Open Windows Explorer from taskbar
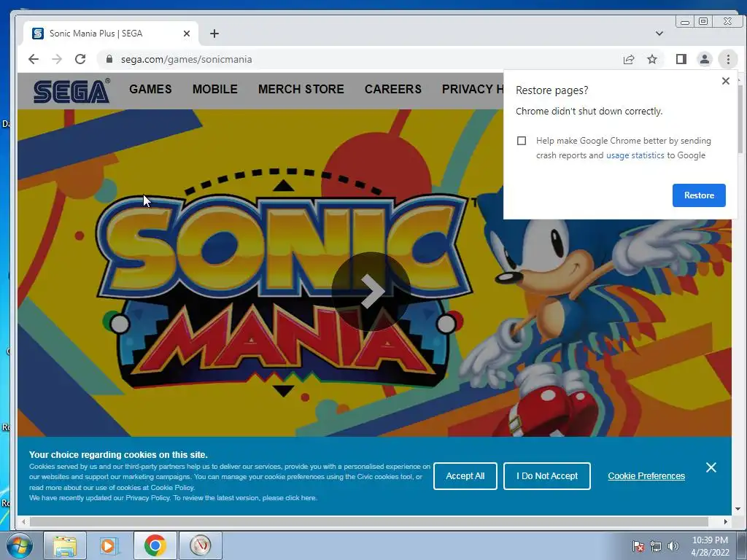Screen dimensions: 747x560 (x=65, y=545)
